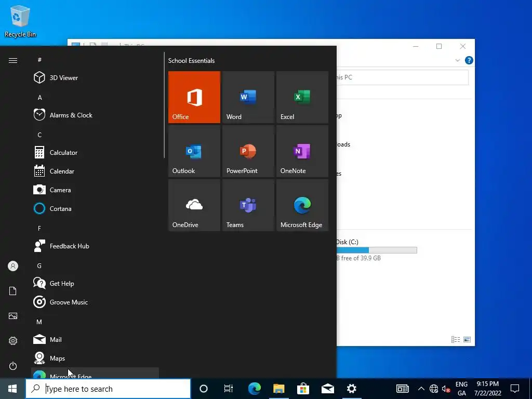The height and width of the screenshot is (399, 532).
Task: Launch Alarms & Clock app
Action: click(95, 115)
